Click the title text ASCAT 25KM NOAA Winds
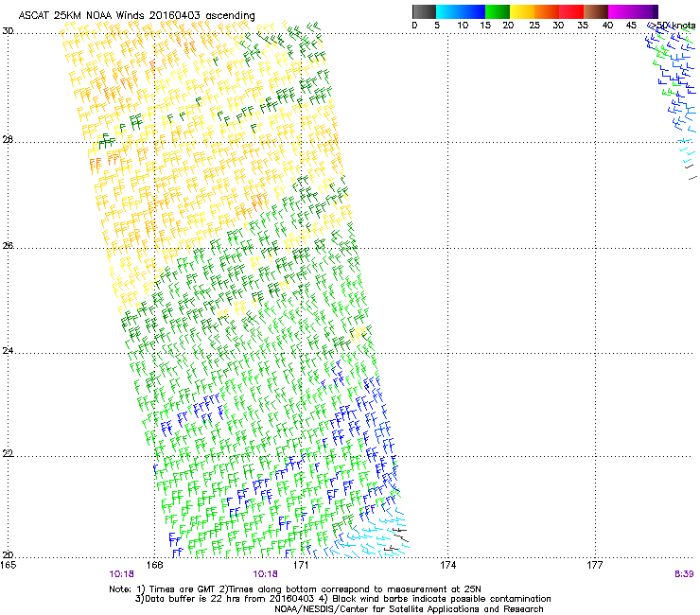This screenshot has width=700, height=615. click(x=82, y=15)
